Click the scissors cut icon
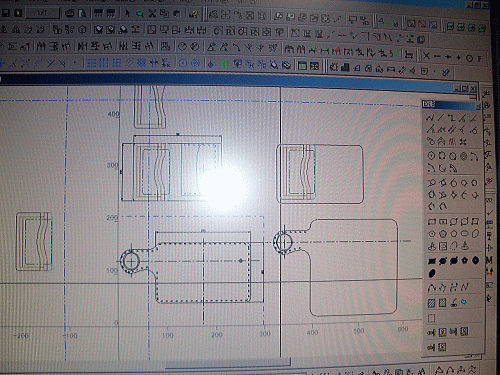This screenshot has width=500, height=375. 152,14
